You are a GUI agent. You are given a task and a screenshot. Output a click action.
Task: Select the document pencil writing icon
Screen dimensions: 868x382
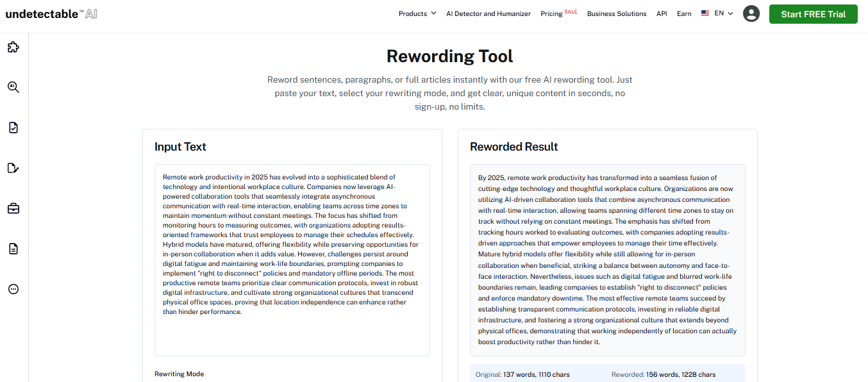tap(13, 168)
